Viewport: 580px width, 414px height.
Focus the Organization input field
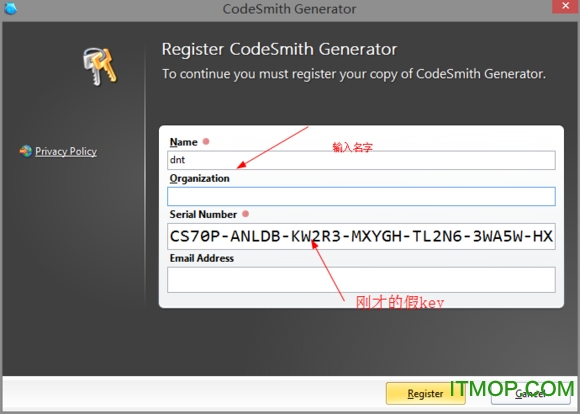pyautogui.click(x=361, y=196)
